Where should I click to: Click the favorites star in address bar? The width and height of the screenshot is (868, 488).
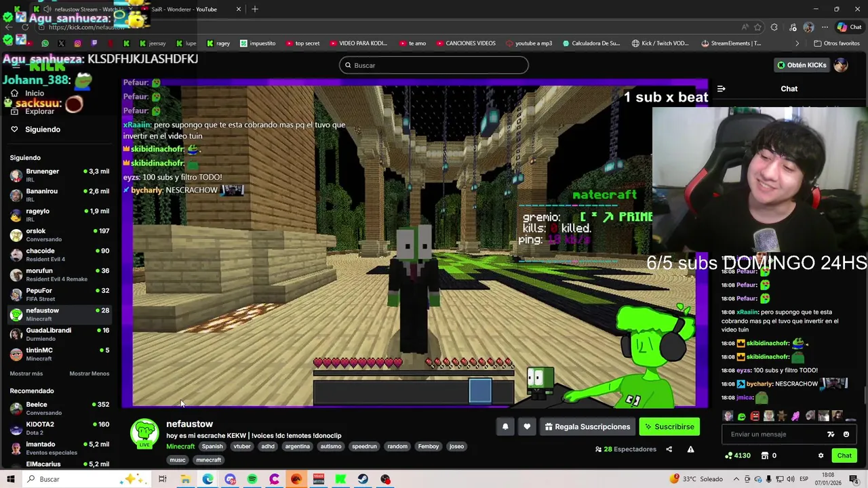point(758,27)
